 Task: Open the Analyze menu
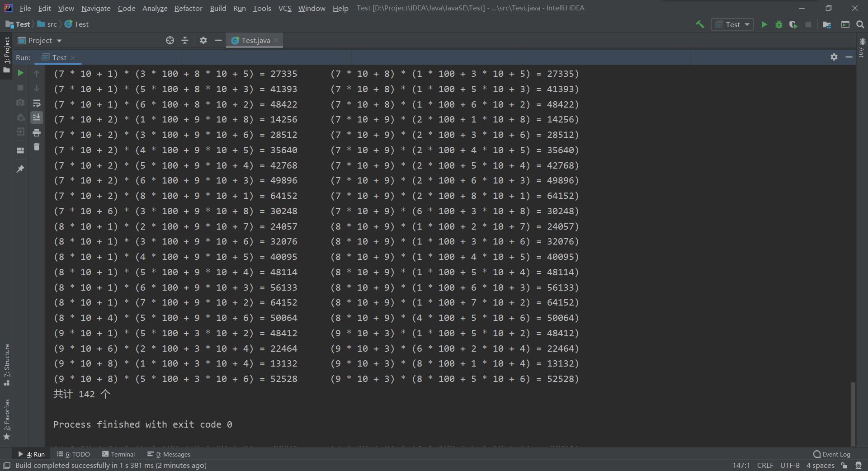click(x=155, y=8)
